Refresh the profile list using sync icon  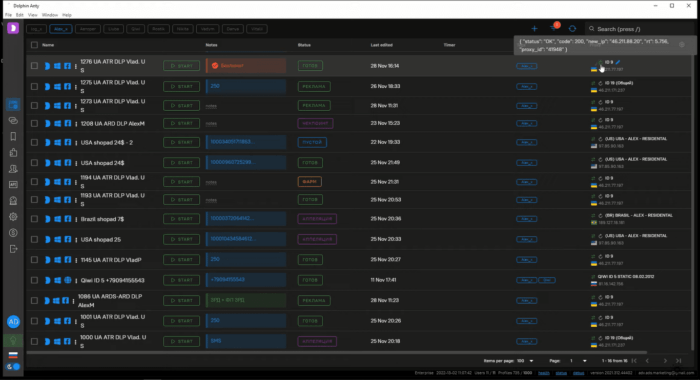572,29
